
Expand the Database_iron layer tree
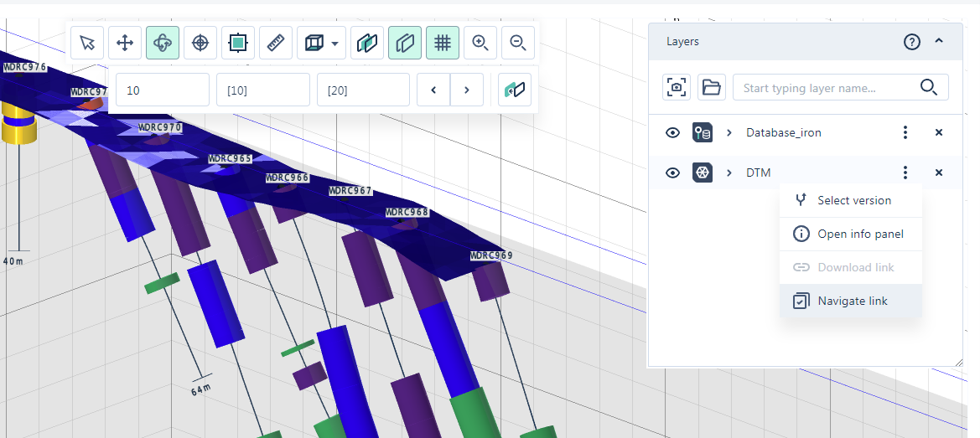(x=729, y=132)
